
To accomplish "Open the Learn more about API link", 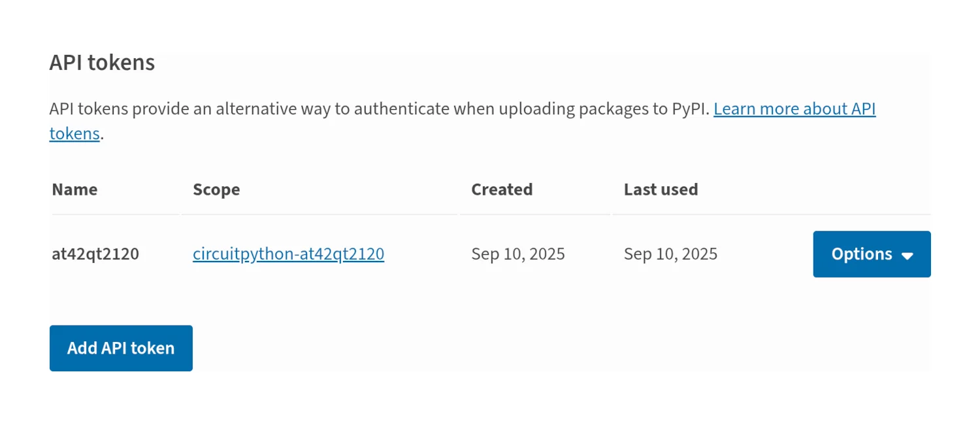I will [794, 109].
